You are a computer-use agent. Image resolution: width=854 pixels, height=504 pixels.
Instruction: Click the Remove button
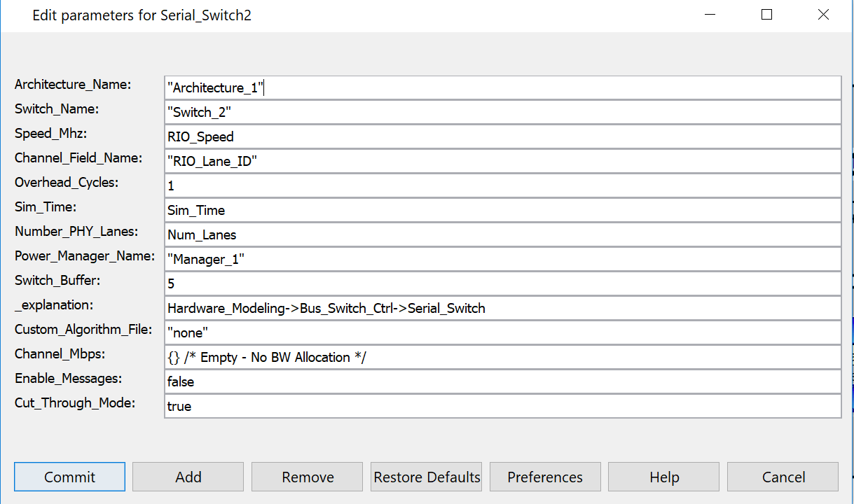click(x=308, y=477)
